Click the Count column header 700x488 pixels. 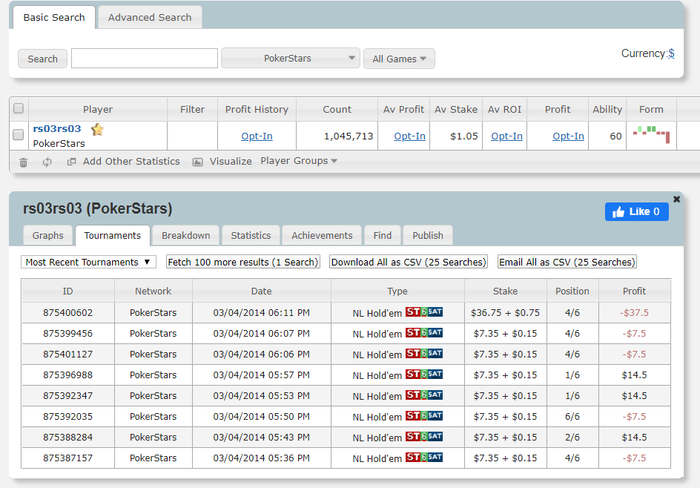337,109
